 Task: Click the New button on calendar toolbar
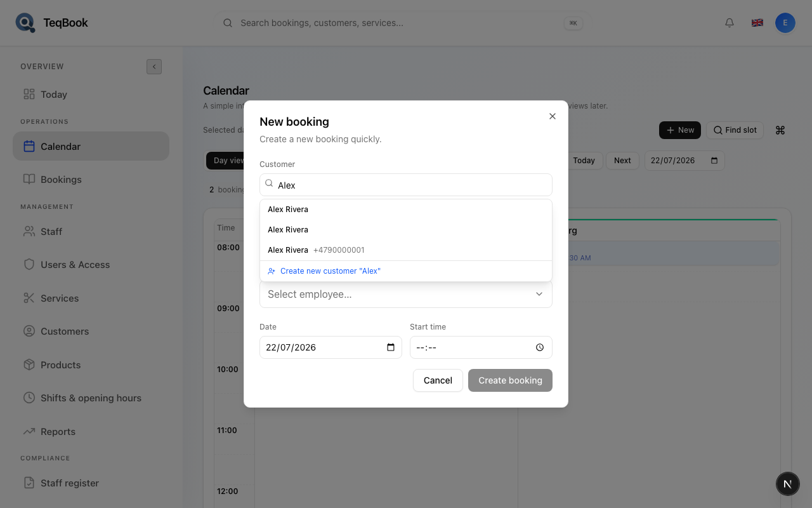point(680,130)
